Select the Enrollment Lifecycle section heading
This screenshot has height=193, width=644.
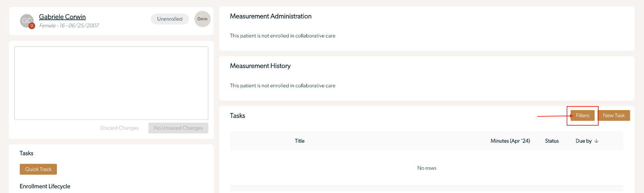(45, 187)
